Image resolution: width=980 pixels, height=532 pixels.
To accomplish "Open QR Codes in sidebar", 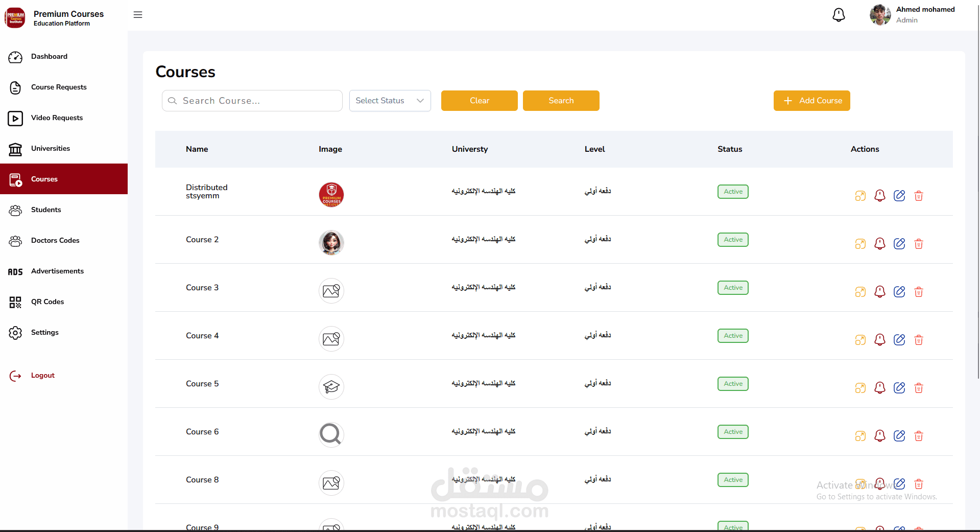I will point(64,302).
